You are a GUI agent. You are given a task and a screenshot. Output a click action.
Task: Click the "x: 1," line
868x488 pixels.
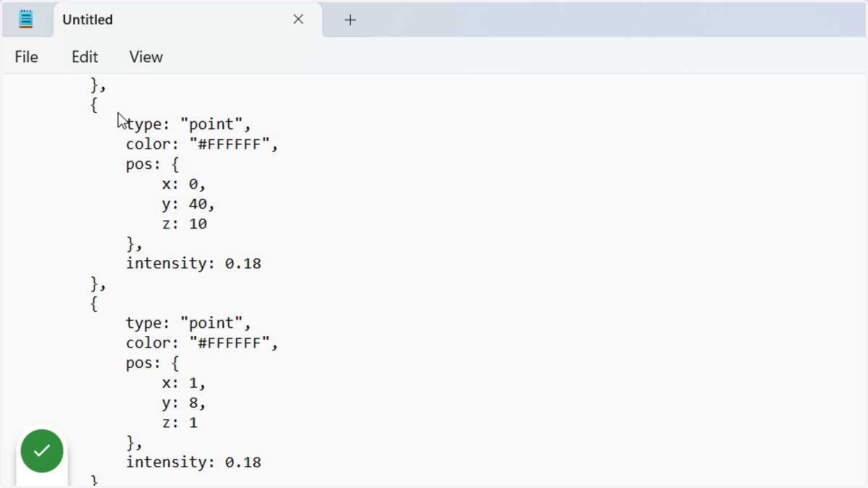click(x=184, y=383)
